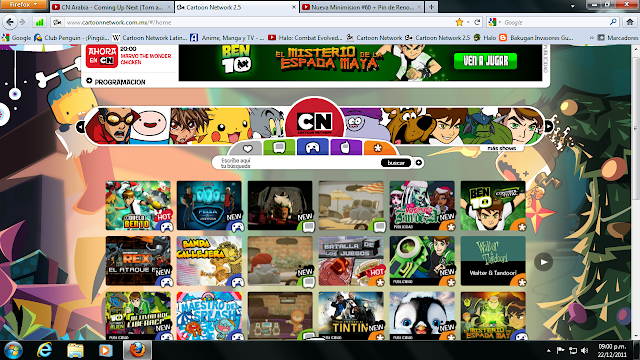Open Windows Media Player in taskbar

pyautogui.click(x=105, y=350)
